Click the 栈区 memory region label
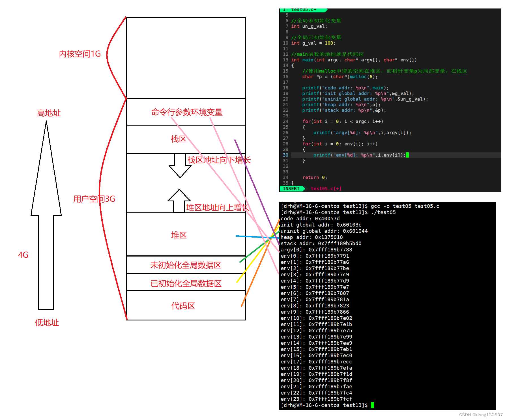 pos(179,139)
